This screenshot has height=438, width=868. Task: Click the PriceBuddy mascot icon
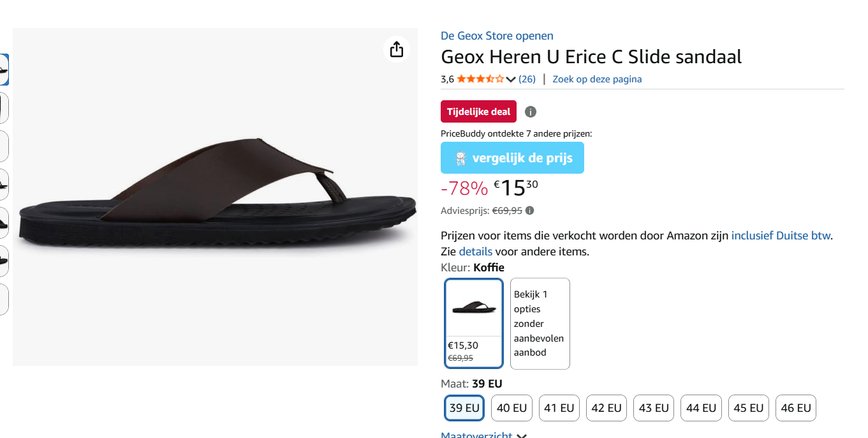pos(459,157)
